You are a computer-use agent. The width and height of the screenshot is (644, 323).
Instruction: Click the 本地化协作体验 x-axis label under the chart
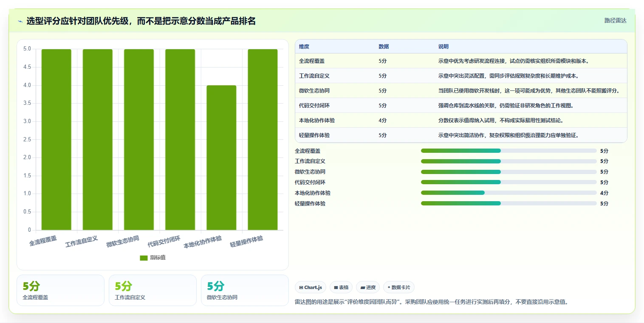tap(203, 242)
